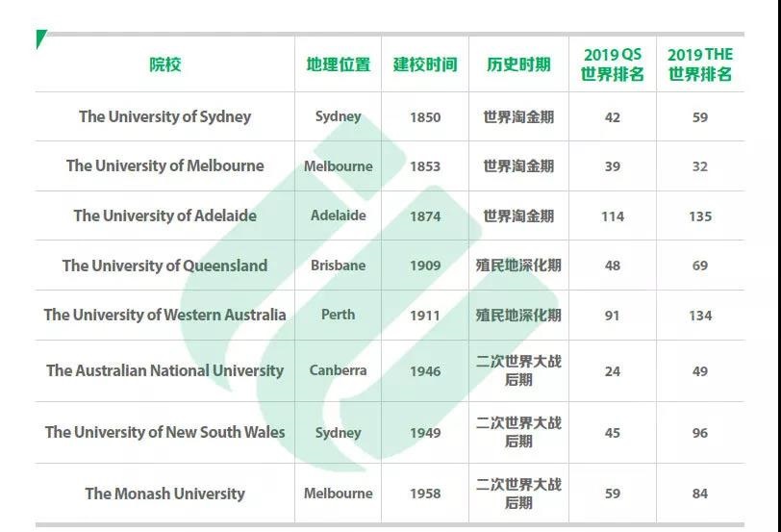The width and height of the screenshot is (781, 532).
Task: Click the 2019 QS 世界排名 header
Action: point(612,64)
